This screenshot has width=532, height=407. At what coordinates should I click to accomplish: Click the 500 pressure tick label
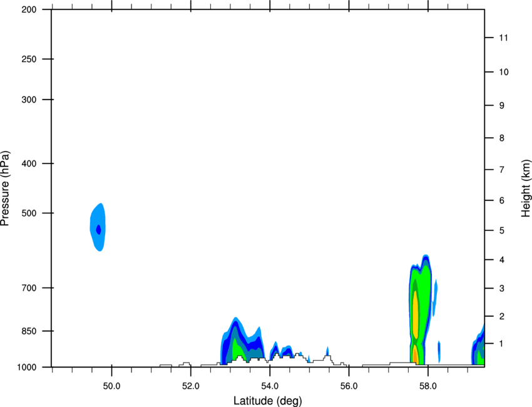click(x=29, y=213)
